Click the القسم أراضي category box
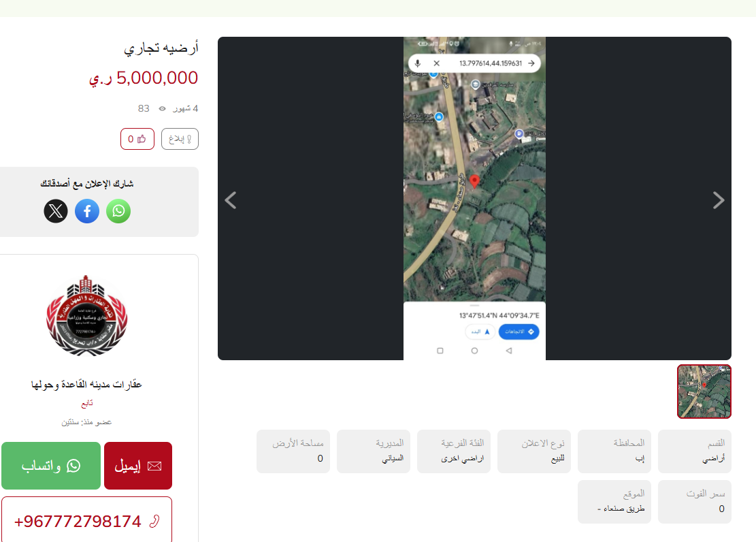 tap(694, 451)
